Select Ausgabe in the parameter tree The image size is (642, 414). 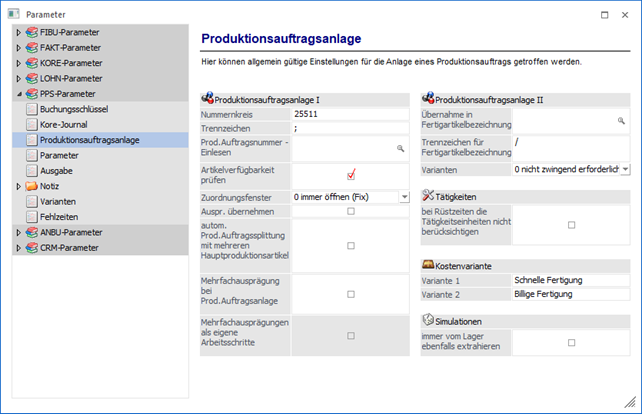click(56, 171)
